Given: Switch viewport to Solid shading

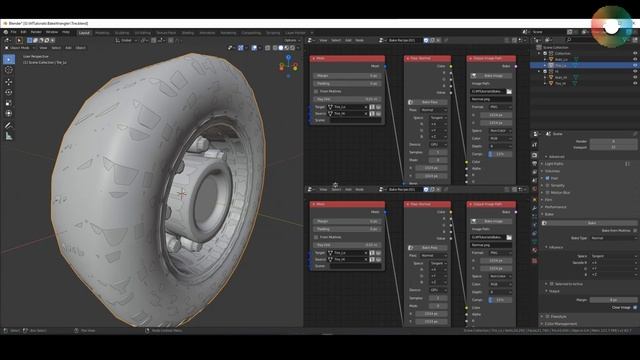Looking at the screenshot, I should 280,48.
